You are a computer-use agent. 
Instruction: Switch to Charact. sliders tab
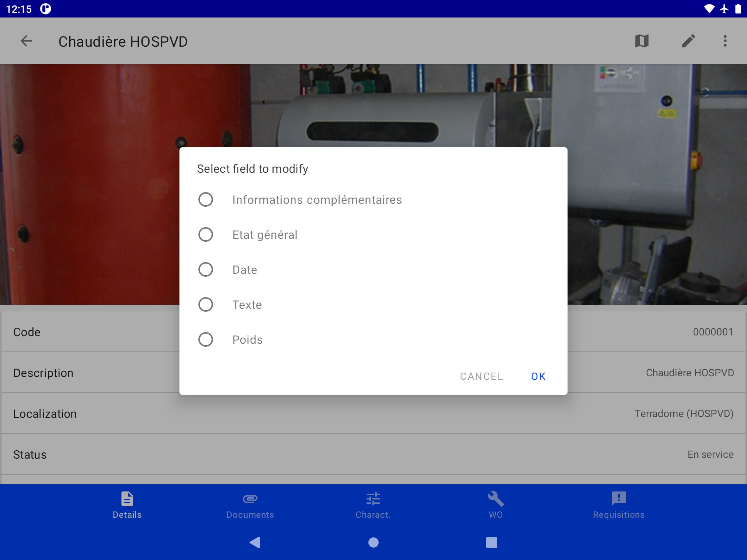(373, 505)
